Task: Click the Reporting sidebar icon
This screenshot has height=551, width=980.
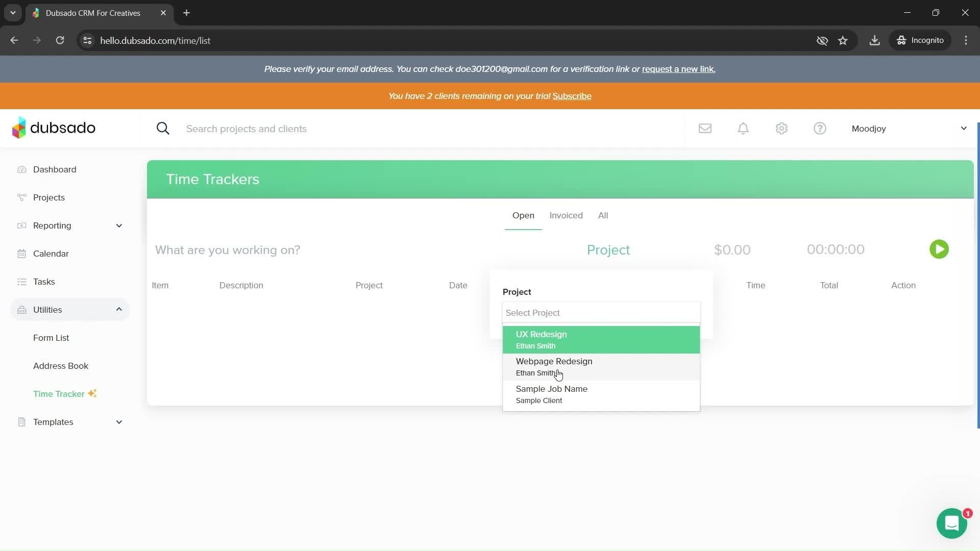Action: coord(21,226)
